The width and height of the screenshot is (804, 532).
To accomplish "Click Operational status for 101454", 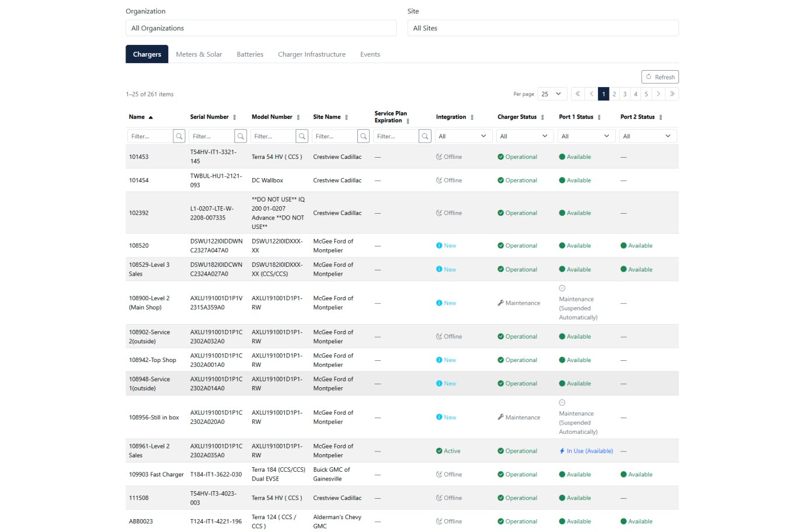I will click(x=517, y=180).
